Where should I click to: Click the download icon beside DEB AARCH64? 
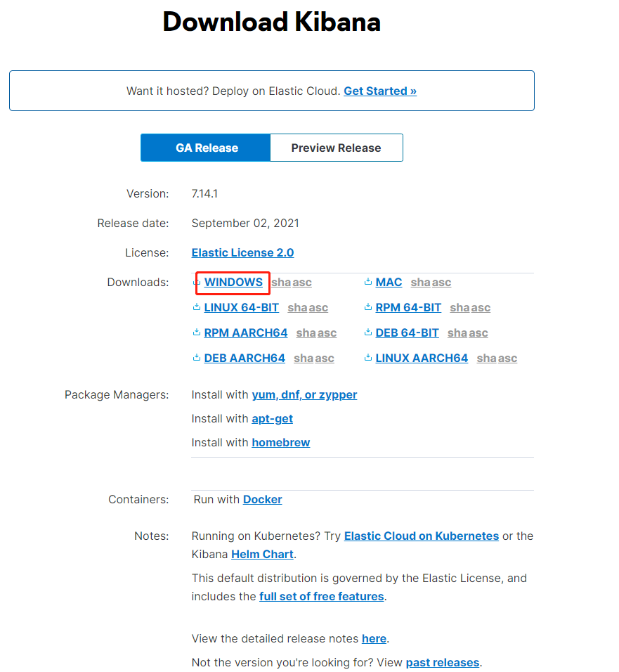[x=197, y=358]
